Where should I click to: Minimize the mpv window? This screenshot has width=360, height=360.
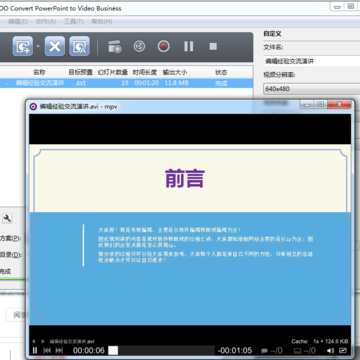click(x=307, y=105)
